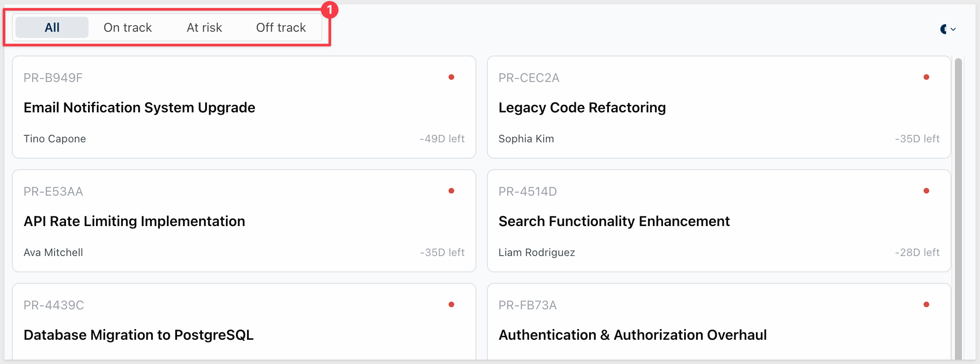Image resolution: width=980 pixels, height=364 pixels.
Task: Click red status dot on Search Functionality card
Action: click(x=926, y=191)
